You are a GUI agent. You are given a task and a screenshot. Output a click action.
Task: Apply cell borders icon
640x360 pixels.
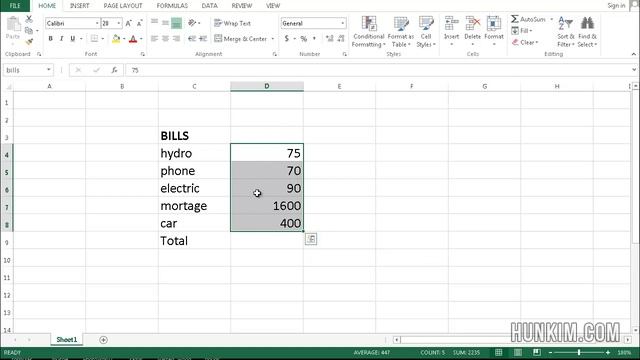(x=94, y=39)
